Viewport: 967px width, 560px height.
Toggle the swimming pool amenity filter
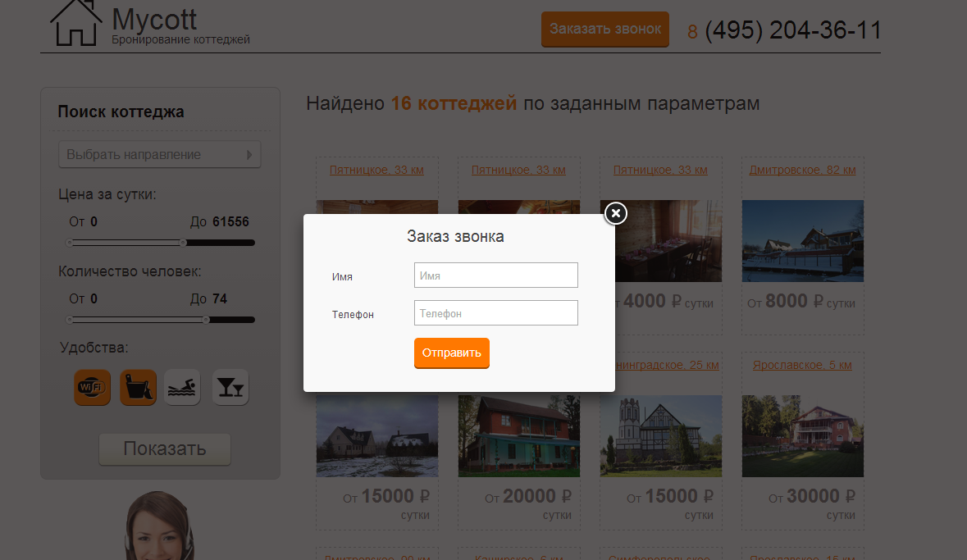(x=182, y=387)
